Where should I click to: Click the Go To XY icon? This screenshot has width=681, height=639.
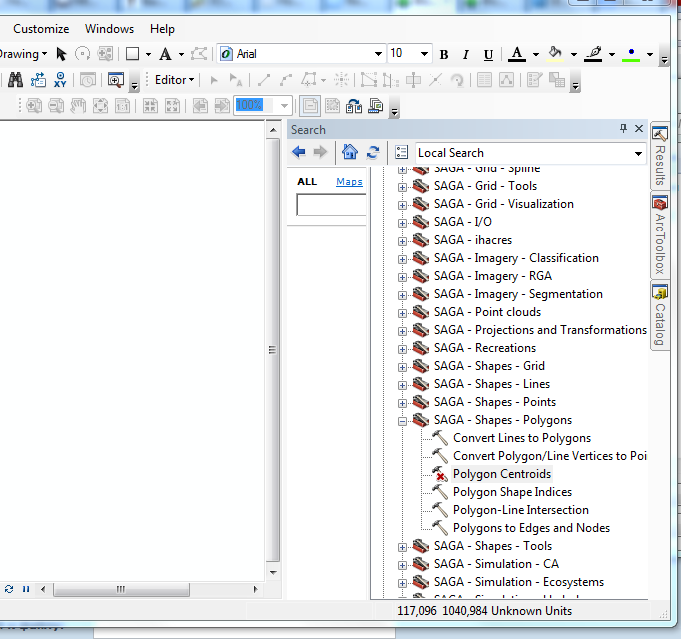click(61, 80)
